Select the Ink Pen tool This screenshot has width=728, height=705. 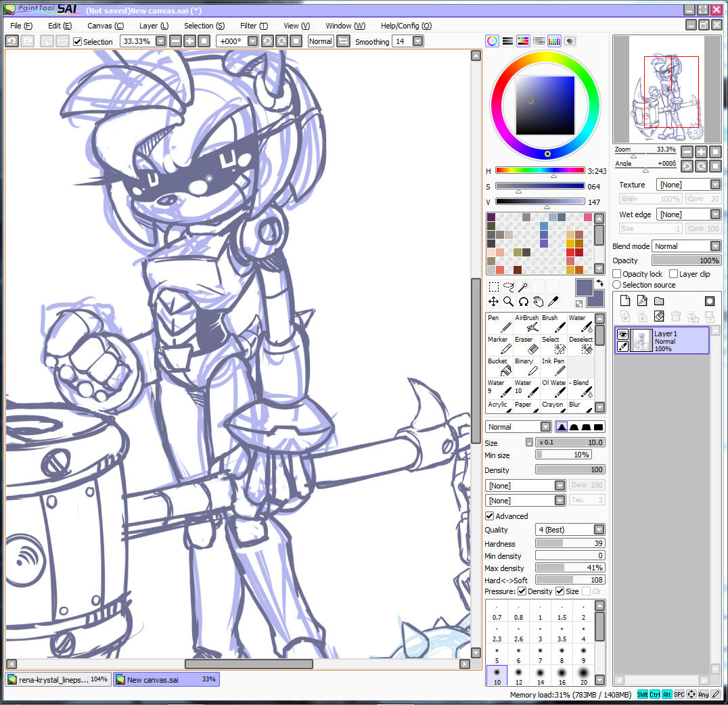point(553,367)
